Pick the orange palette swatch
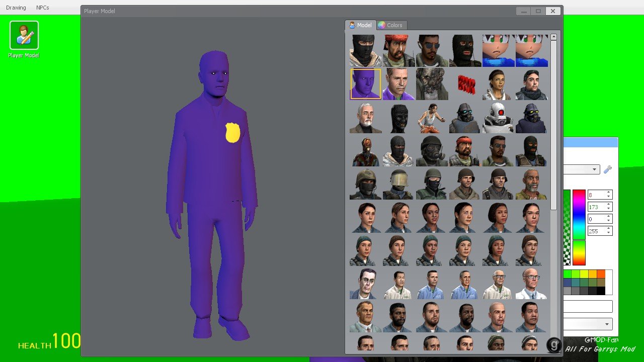Screen dimensions: 644x362 pos(601,274)
